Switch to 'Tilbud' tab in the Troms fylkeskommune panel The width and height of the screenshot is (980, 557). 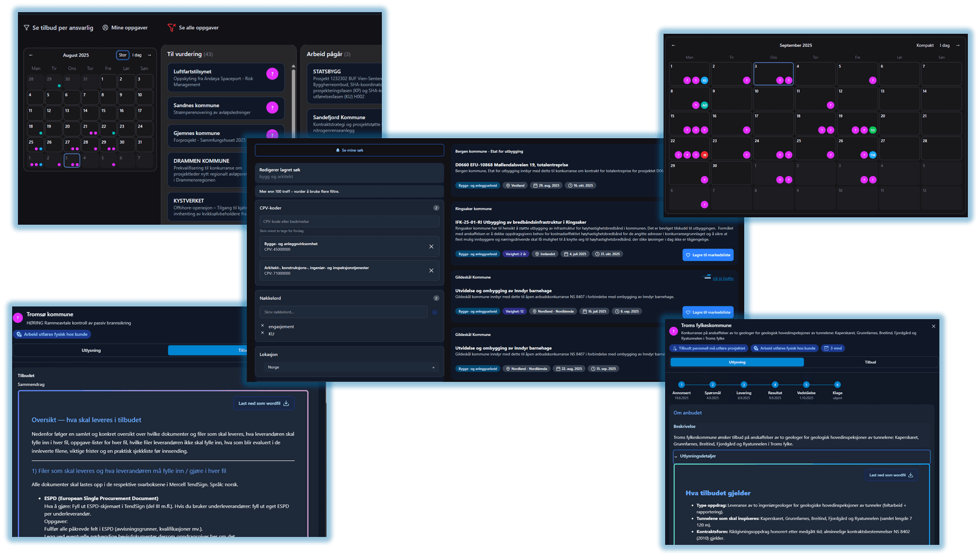coord(870,362)
